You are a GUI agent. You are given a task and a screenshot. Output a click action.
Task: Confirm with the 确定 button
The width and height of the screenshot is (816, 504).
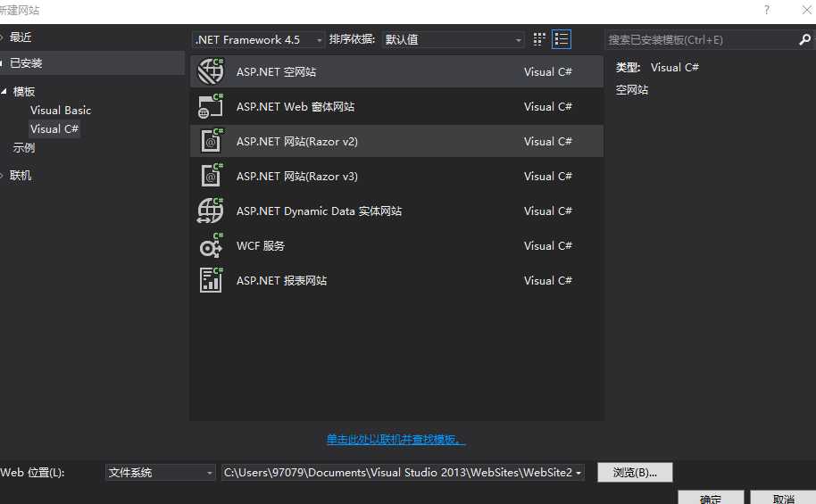(x=711, y=497)
